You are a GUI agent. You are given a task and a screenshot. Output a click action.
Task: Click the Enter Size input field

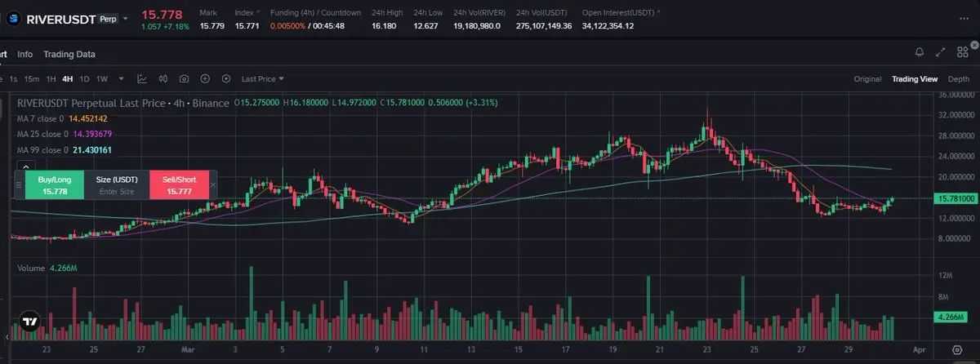tap(117, 192)
